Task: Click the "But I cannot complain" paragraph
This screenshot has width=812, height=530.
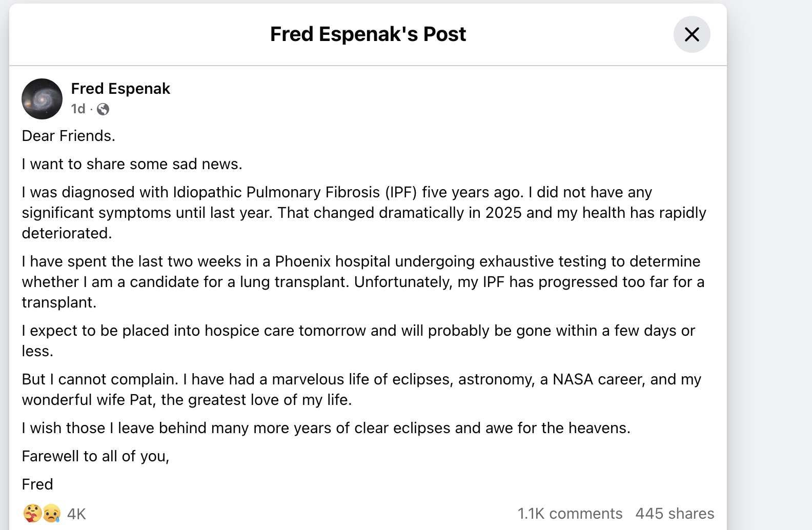Action: tap(361, 390)
